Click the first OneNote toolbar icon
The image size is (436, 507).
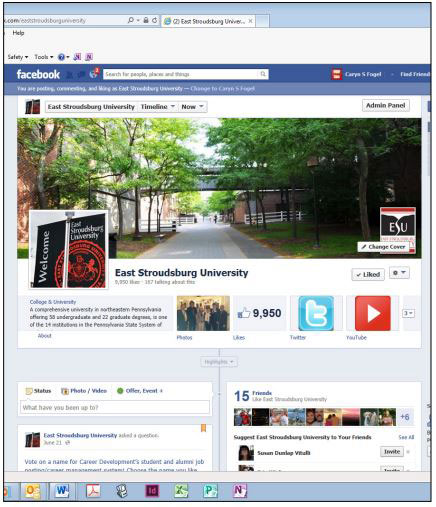click(x=77, y=57)
